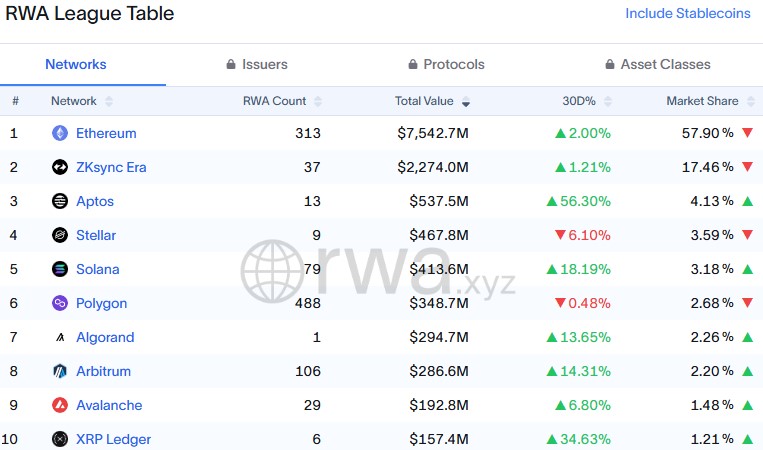Screen dimensions: 763x450
Task: Click the RWA count 313 cell
Action: [x=308, y=133]
